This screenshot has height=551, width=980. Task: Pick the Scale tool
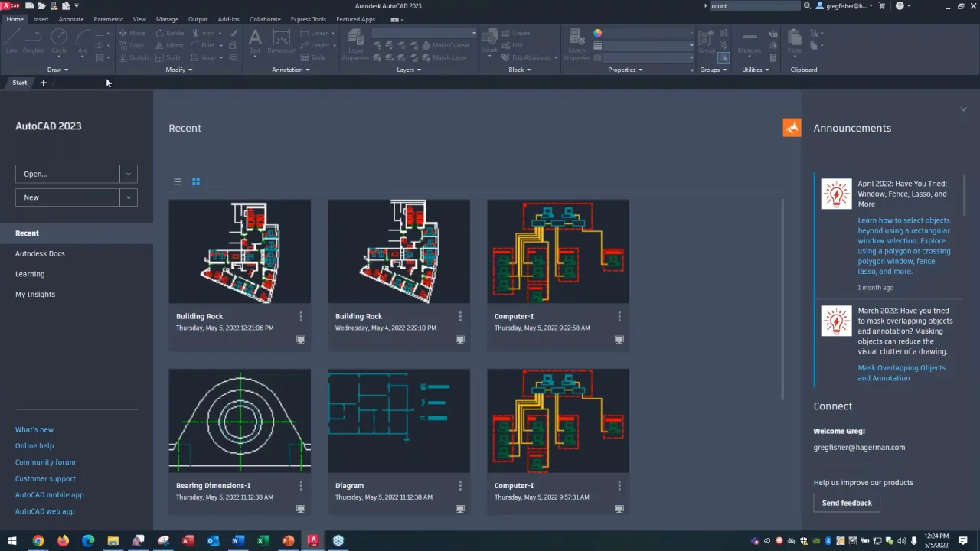[x=168, y=57]
